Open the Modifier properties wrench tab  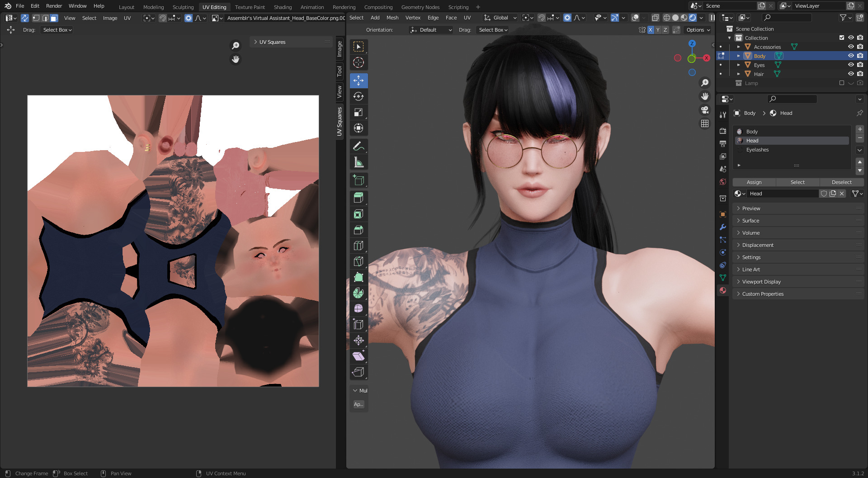[x=723, y=227]
